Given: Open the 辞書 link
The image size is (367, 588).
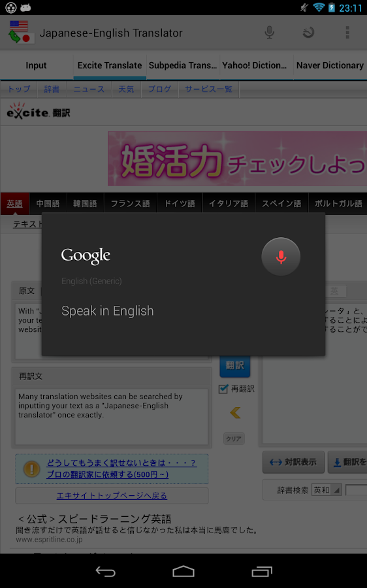Looking at the screenshot, I should (52, 90).
